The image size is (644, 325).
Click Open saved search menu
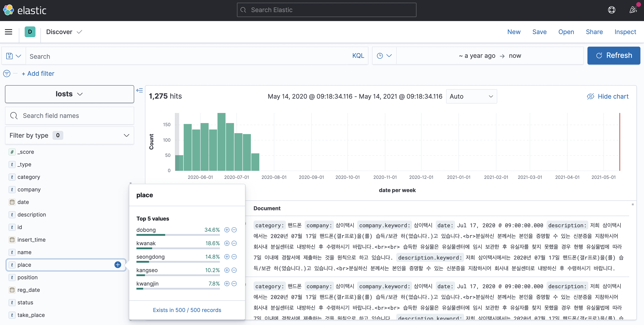pyautogui.click(x=566, y=32)
